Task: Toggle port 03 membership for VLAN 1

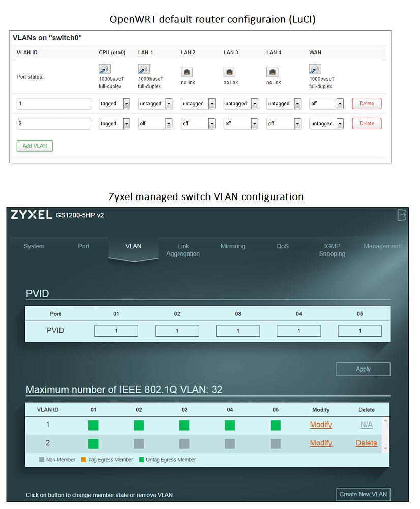Action: [x=184, y=425]
